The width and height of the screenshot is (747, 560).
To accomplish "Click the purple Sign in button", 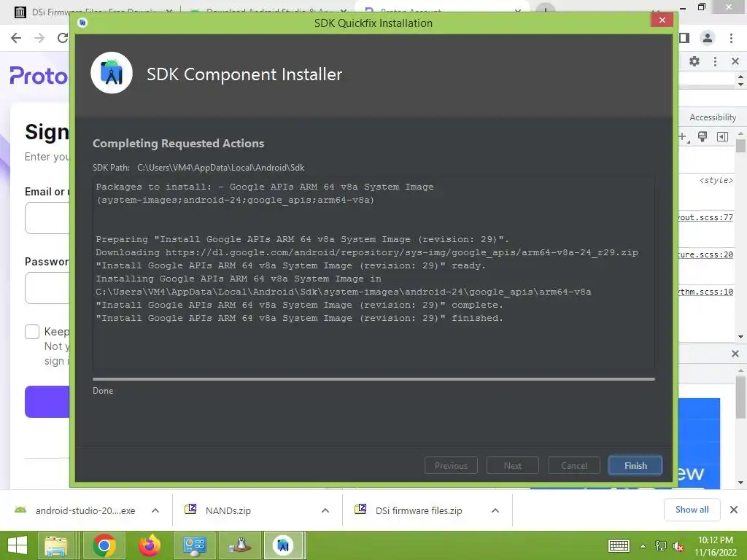I will (x=47, y=402).
